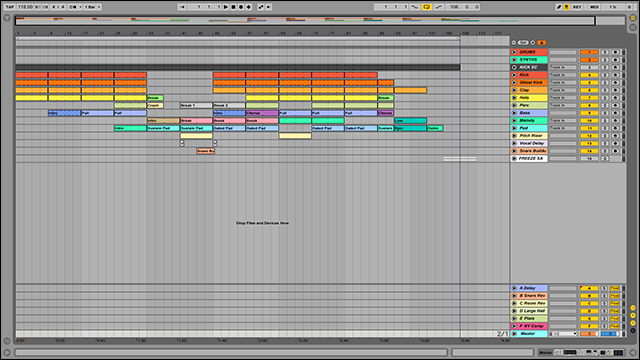Enable Draw Mode with the pencil icon

pos(559,7)
